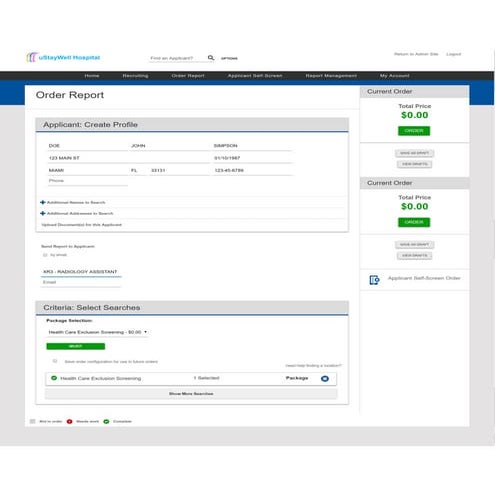Image resolution: width=495 pixels, height=495 pixels.
Task: Click the eye icon on Health Care Exclusion row
Action: click(x=325, y=379)
